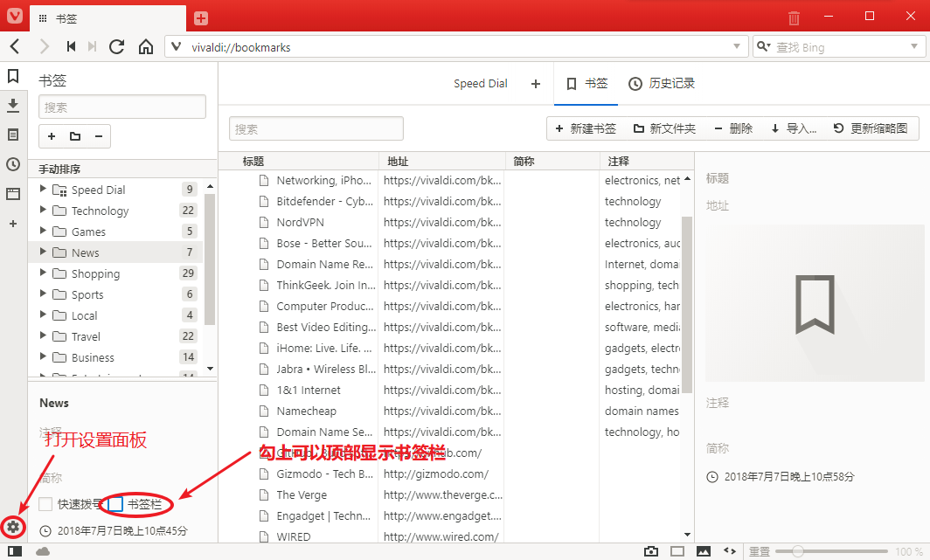Reload the current page
The height and width of the screenshot is (560, 930).
pos(116,46)
